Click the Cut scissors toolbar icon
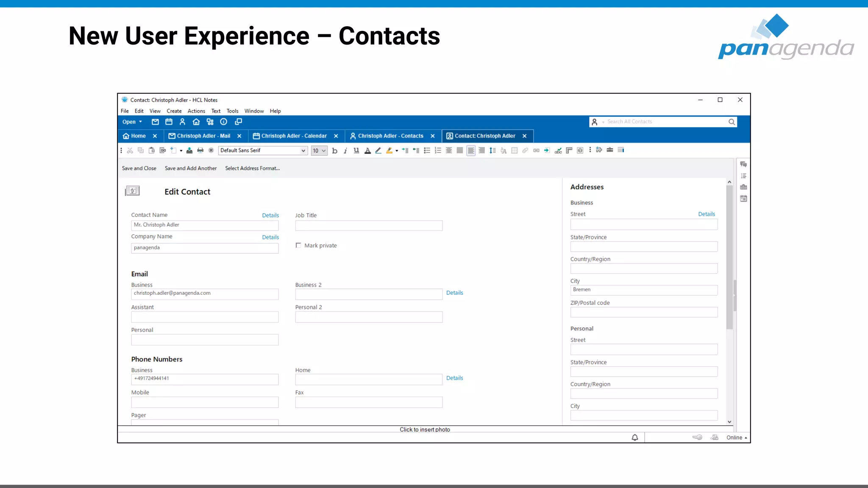868x488 pixels. [x=130, y=150]
